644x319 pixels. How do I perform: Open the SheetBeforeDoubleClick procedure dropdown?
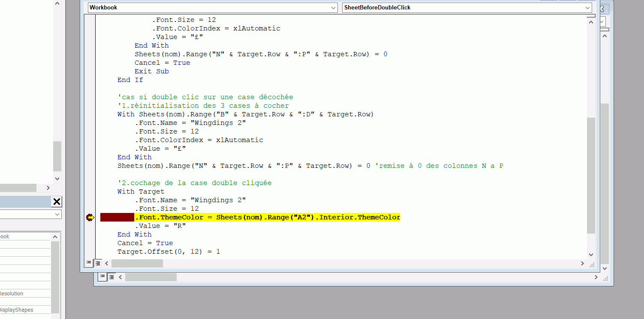(587, 8)
